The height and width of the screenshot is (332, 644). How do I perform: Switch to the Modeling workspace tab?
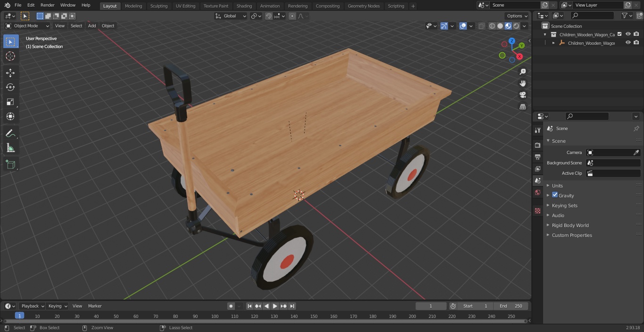point(133,6)
